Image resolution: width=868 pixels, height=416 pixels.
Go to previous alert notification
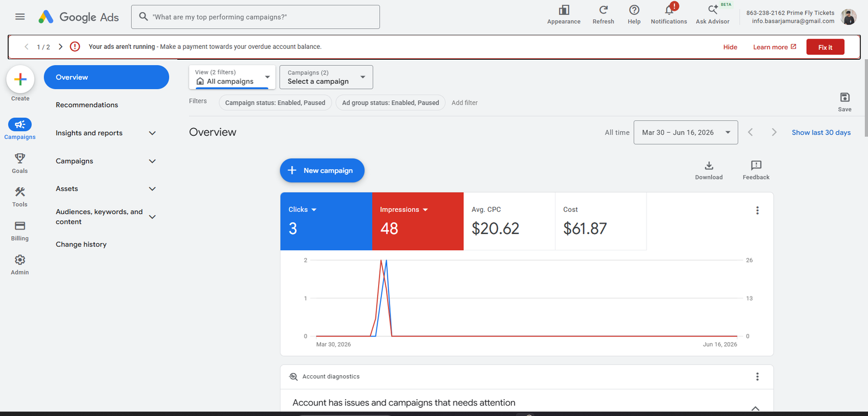(x=27, y=47)
